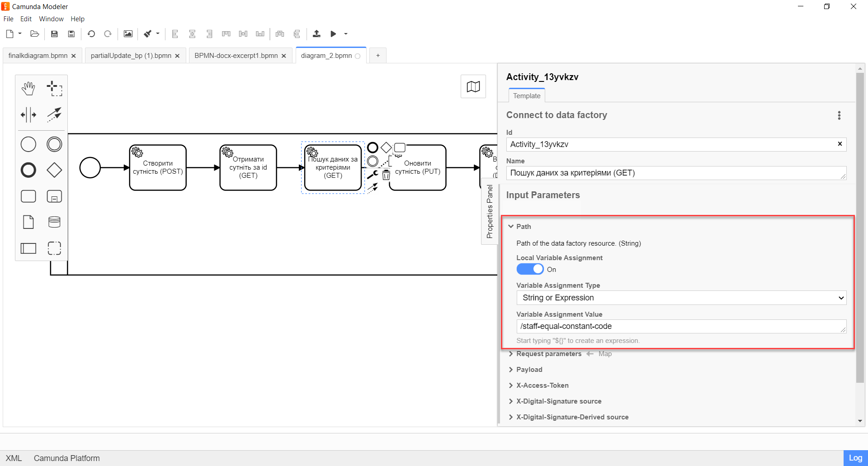Switch to XML view

(14, 458)
